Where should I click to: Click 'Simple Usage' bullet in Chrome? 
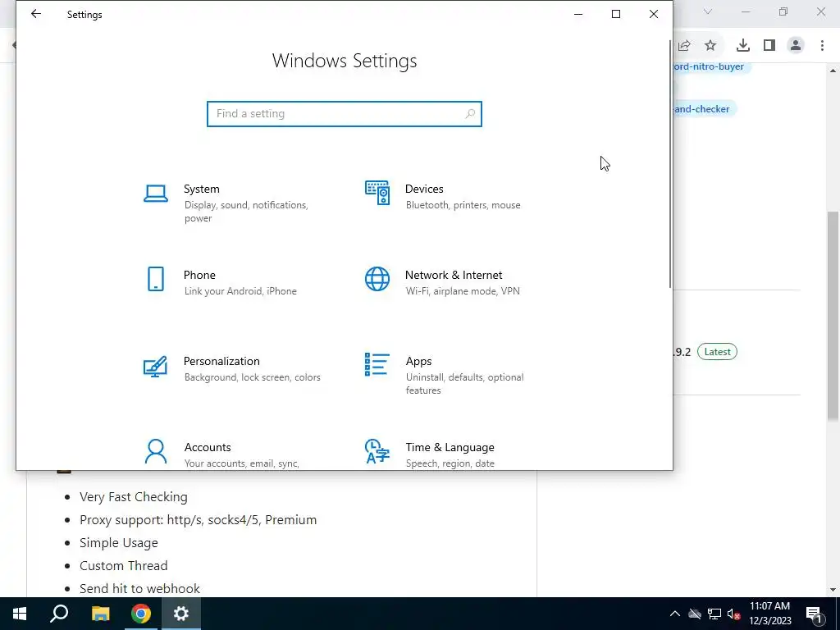tap(118, 543)
